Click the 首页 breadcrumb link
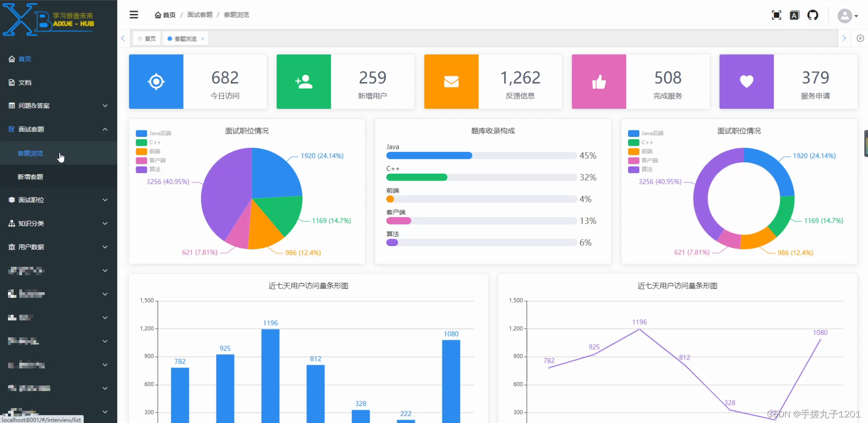Image resolution: width=868 pixels, height=423 pixels. (x=165, y=15)
